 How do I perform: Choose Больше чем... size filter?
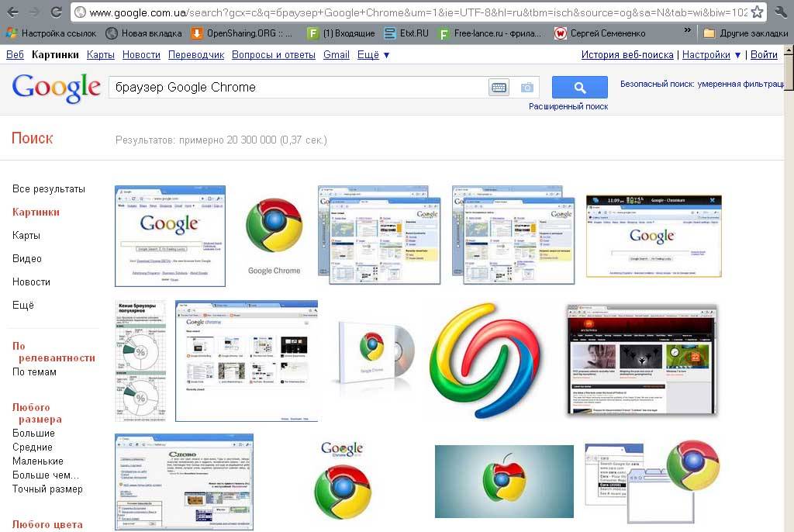pos(45,475)
